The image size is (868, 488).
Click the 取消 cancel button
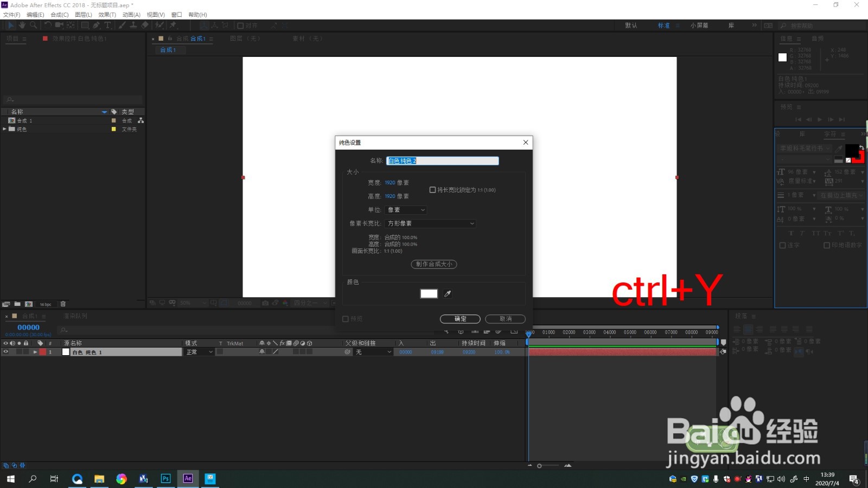505,319
